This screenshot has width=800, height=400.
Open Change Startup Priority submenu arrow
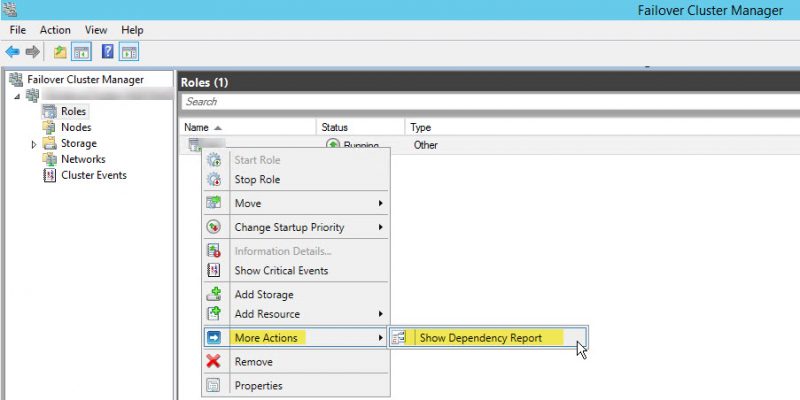(x=380, y=227)
